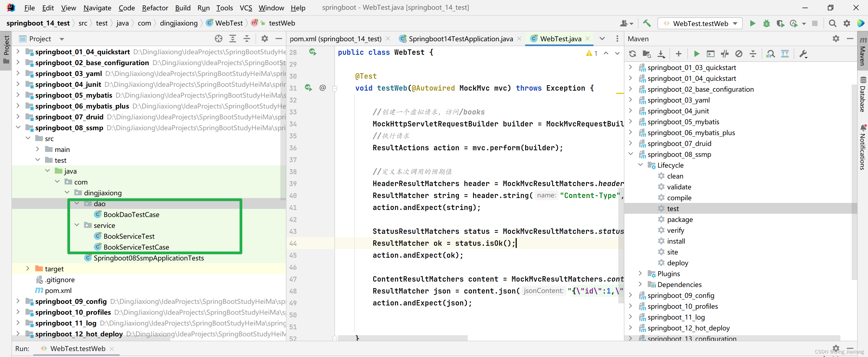Expand the main folder in project tree

[38, 149]
